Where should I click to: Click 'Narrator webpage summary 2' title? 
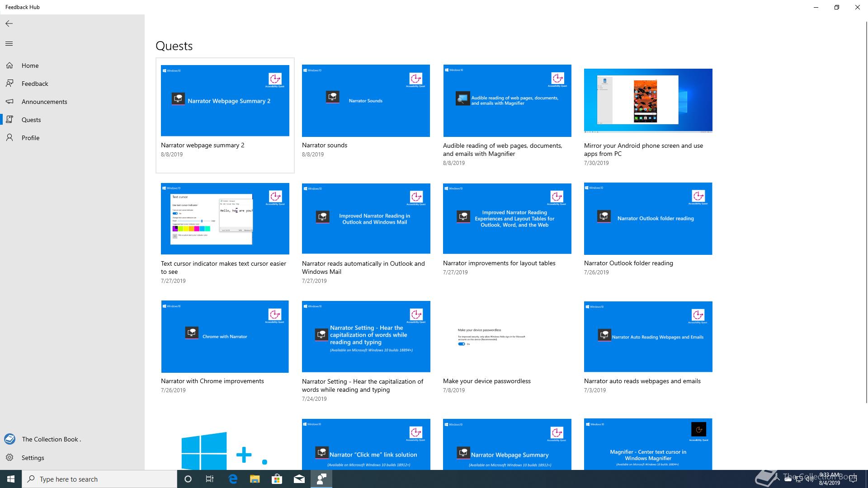pos(203,145)
